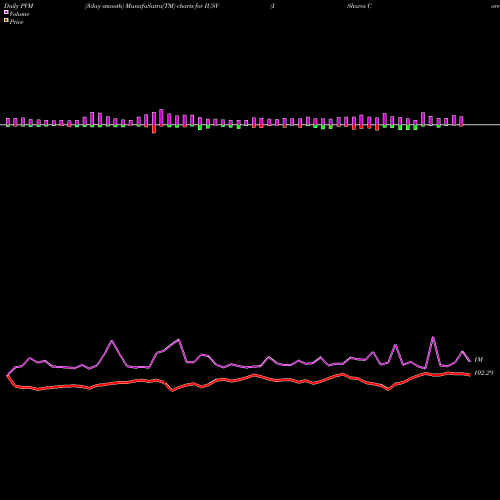Image resolution: width=500 pixels, height=500 pixels.
Task: Click the magenta Volume legend swatch
Action: click(x=6, y=13)
